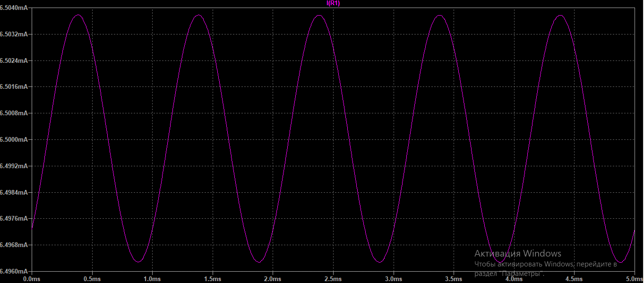Image resolution: width=644 pixels, height=283 pixels.
Task: Click the 6.5000mA axis label
Action: [14, 140]
